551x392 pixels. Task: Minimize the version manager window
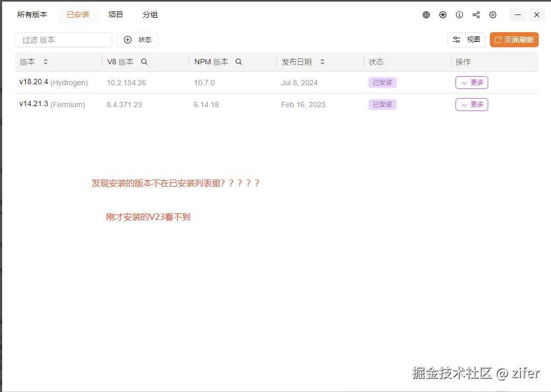(x=518, y=15)
